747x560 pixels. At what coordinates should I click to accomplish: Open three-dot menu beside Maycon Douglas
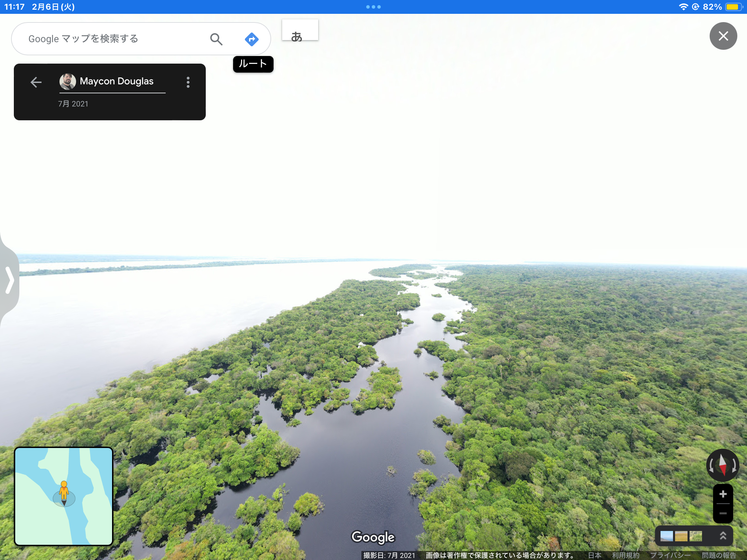tap(188, 82)
